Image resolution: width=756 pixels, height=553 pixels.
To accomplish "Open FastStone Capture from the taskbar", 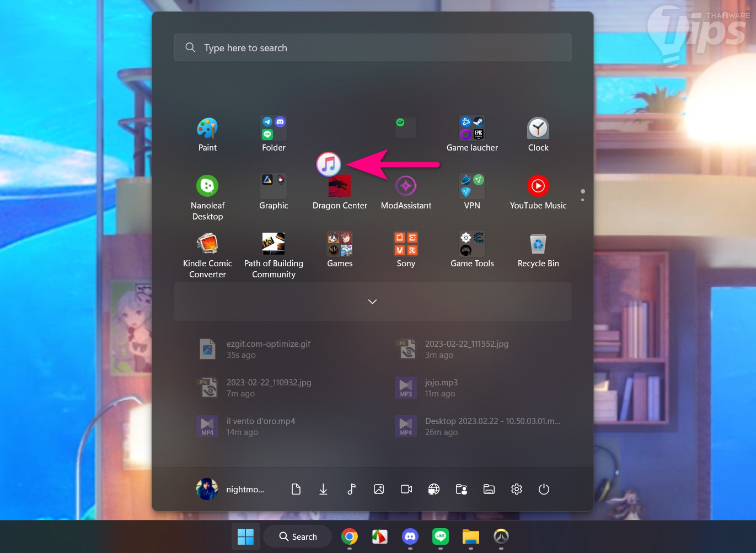I will click(379, 536).
